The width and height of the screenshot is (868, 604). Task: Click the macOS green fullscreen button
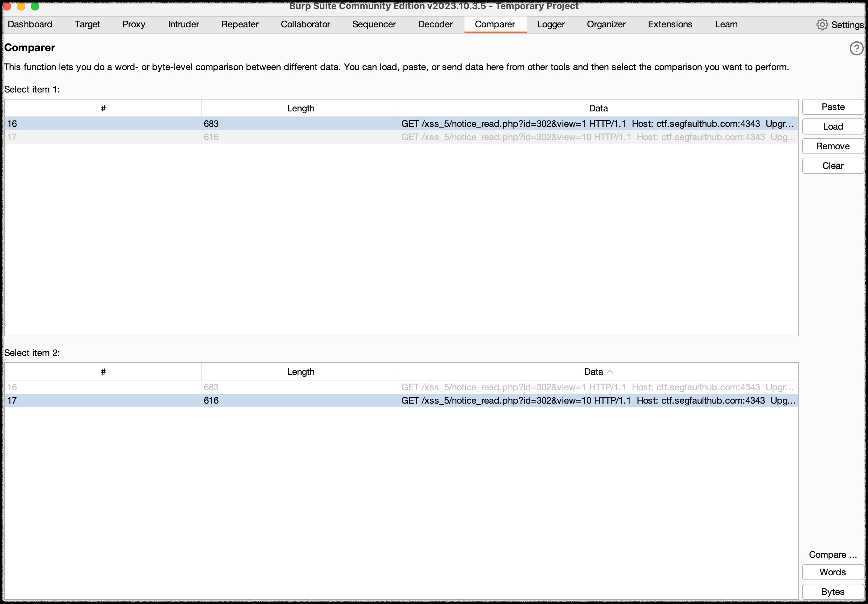pyautogui.click(x=35, y=6)
